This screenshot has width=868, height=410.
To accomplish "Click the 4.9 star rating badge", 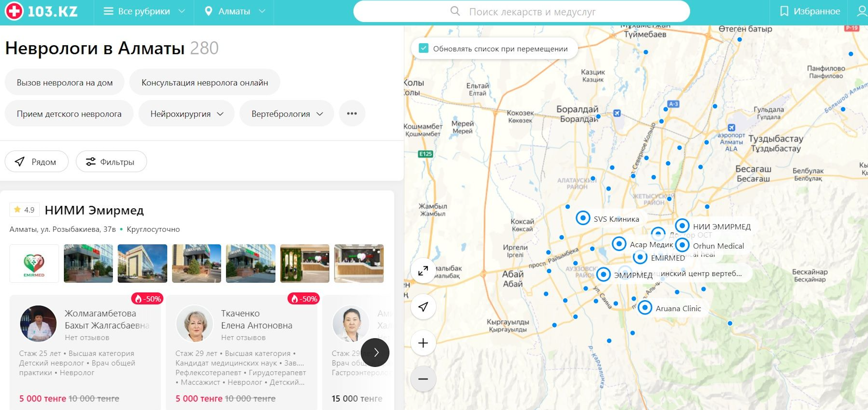I will [x=25, y=210].
